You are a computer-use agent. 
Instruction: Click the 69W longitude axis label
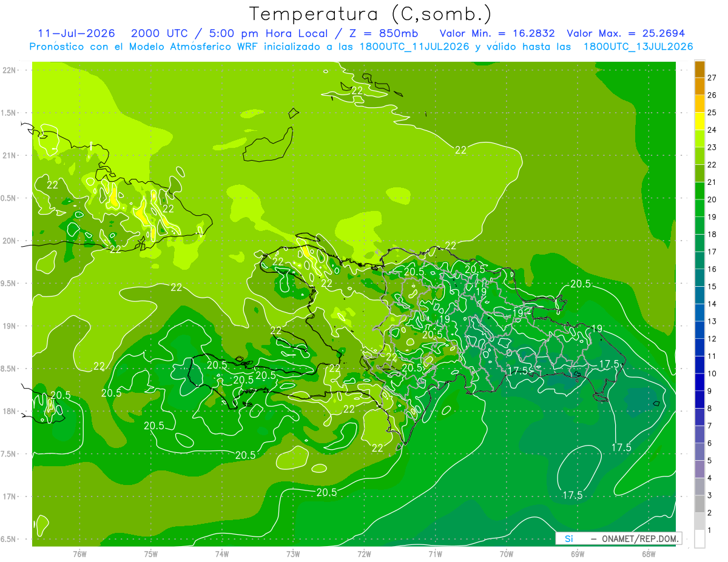click(578, 554)
